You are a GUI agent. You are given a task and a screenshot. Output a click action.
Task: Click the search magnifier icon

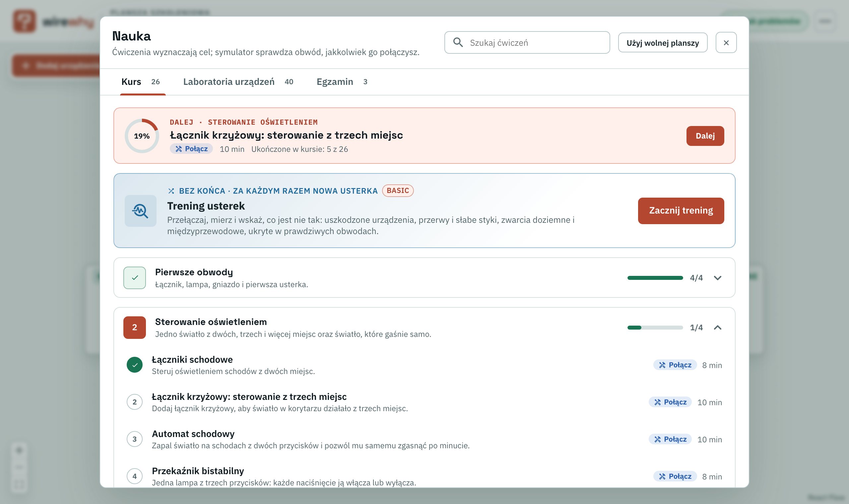458,42
